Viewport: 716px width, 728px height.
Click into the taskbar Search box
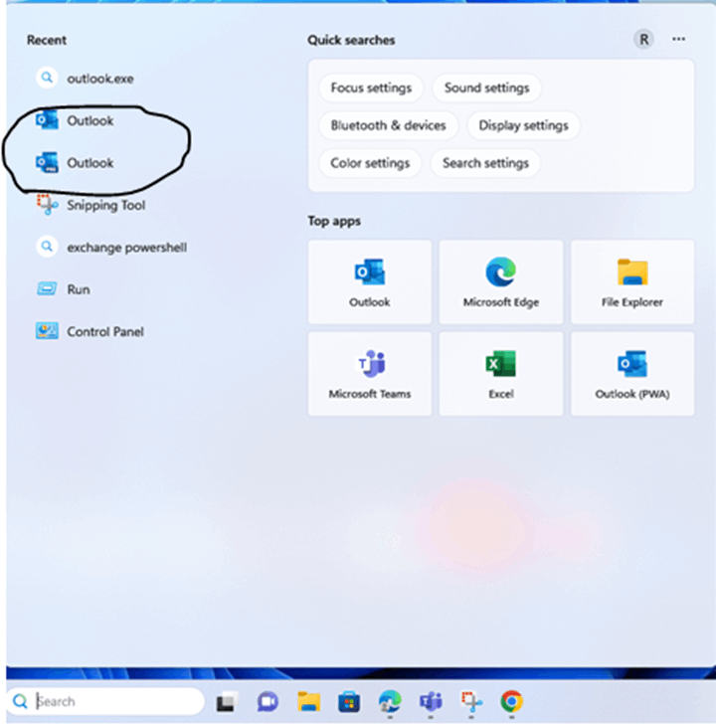pos(105,701)
